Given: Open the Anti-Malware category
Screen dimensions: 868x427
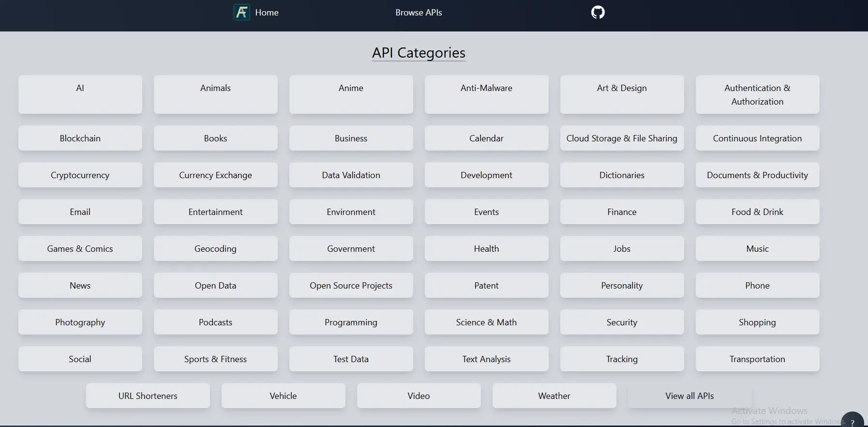Looking at the screenshot, I should tap(487, 94).
